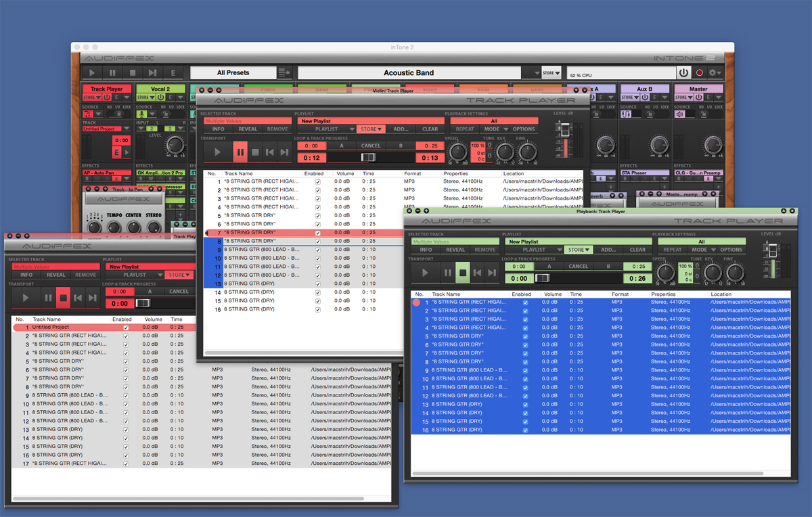812x517 pixels.
Task: Click the red record icon in top toolbar
Action: pos(699,72)
